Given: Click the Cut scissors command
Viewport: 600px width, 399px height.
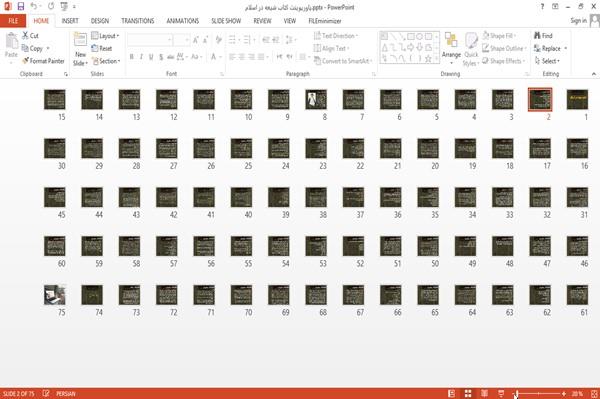Looking at the screenshot, I should click(30, 36).
